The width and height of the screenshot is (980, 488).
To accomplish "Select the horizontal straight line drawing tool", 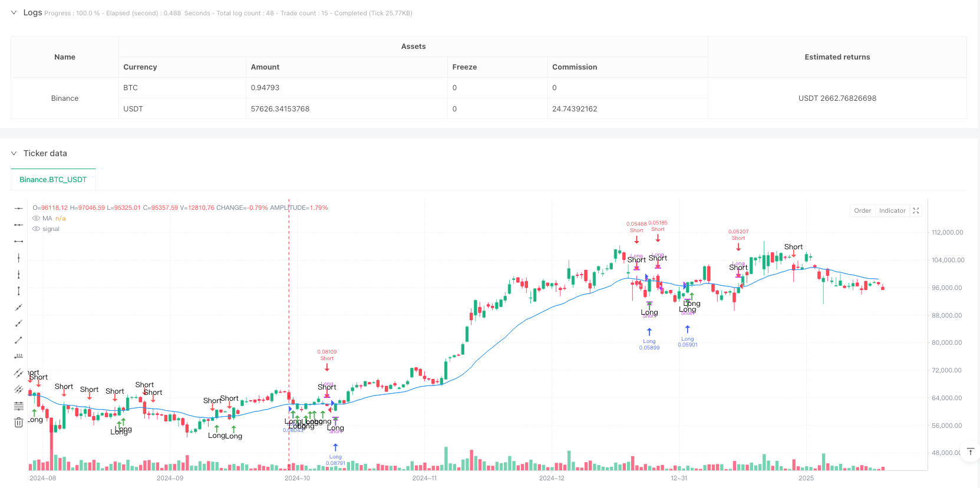I will tap(19, 208).
